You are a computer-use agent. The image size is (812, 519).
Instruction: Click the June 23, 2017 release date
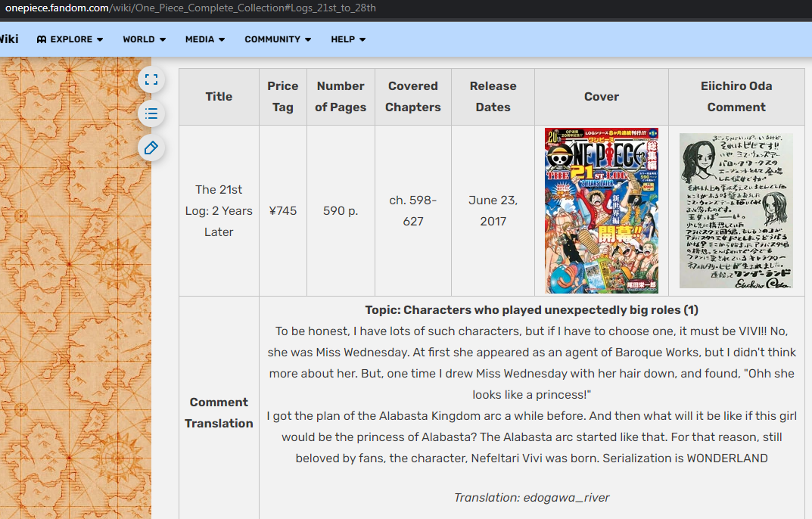point(493,211)
